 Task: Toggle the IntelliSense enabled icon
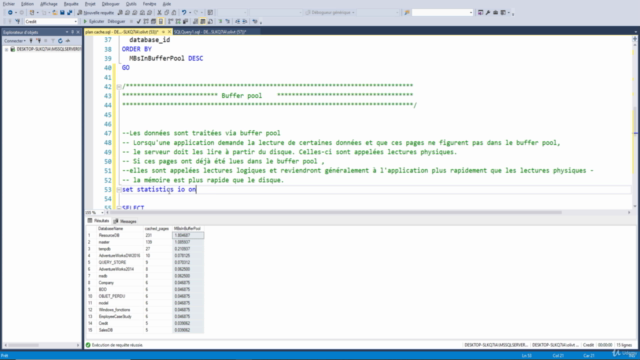point(160,21)
